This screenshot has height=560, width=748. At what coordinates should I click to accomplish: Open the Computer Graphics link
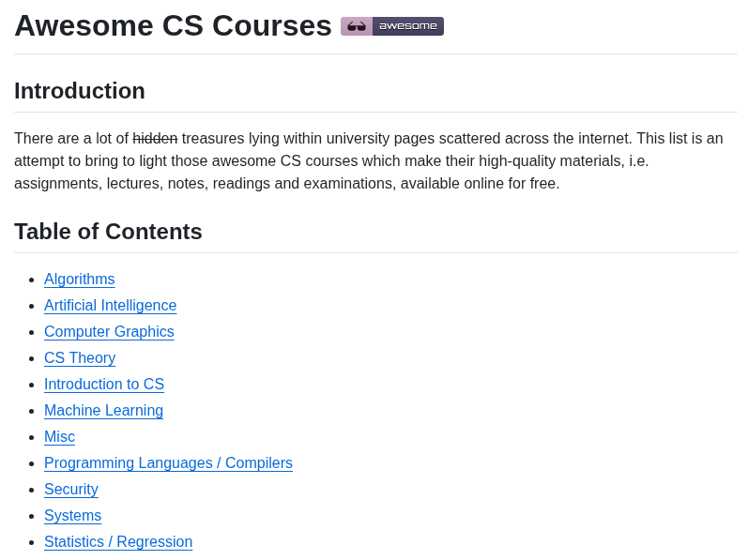tap(109, 331)
